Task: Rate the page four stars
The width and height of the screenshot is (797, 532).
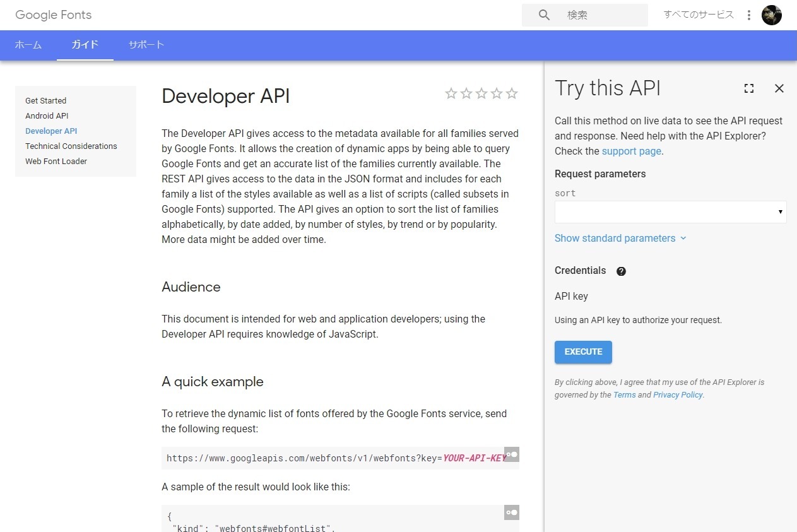Action: tap(497, 93)
